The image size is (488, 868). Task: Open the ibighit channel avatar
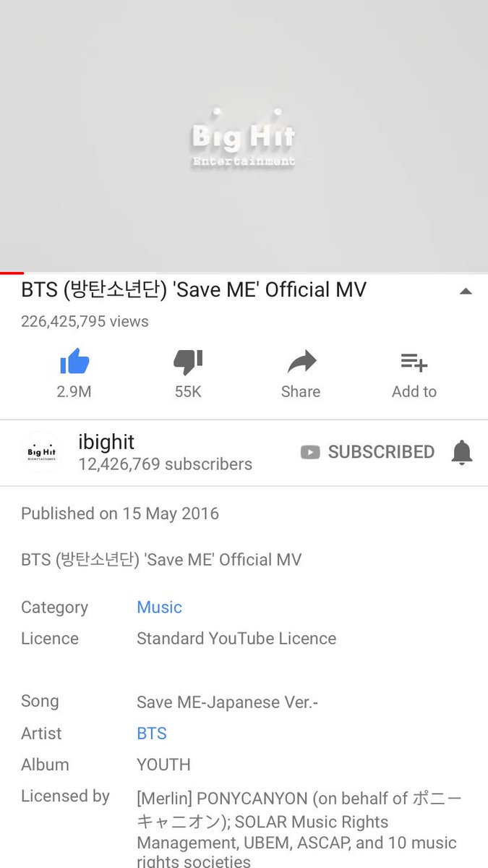click(42, 453)
